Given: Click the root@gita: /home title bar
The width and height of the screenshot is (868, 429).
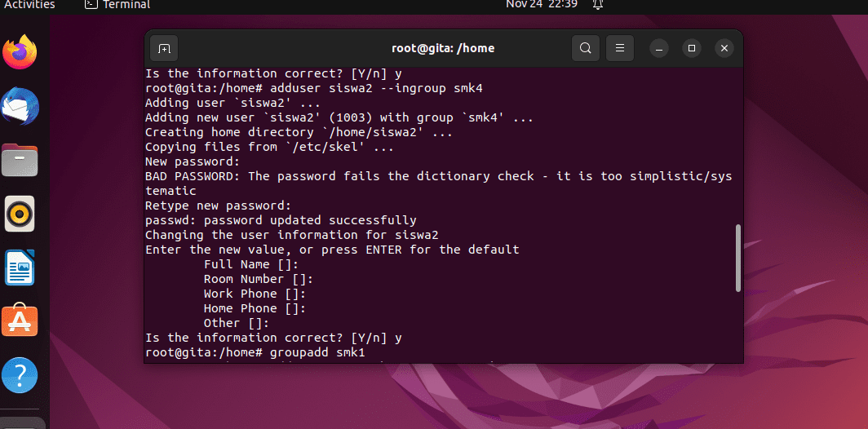Looking at the screenshot, I should click(x=443, y=48).
